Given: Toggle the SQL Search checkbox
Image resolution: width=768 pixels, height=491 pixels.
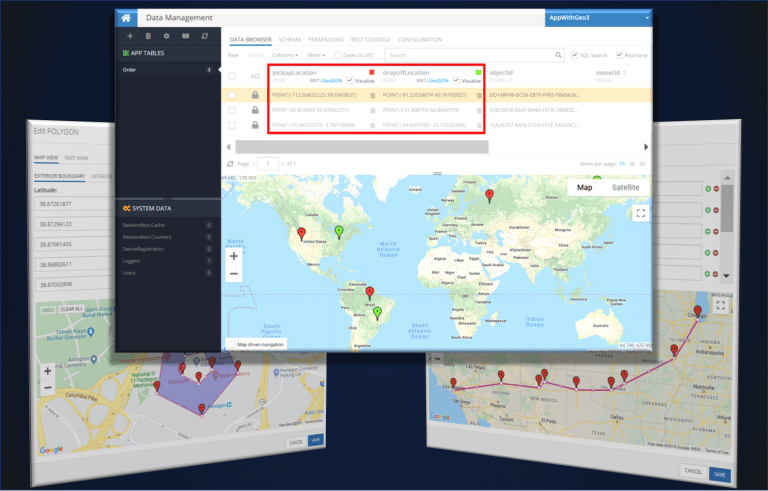Looking at the screenshot, I should pos(575,55).
